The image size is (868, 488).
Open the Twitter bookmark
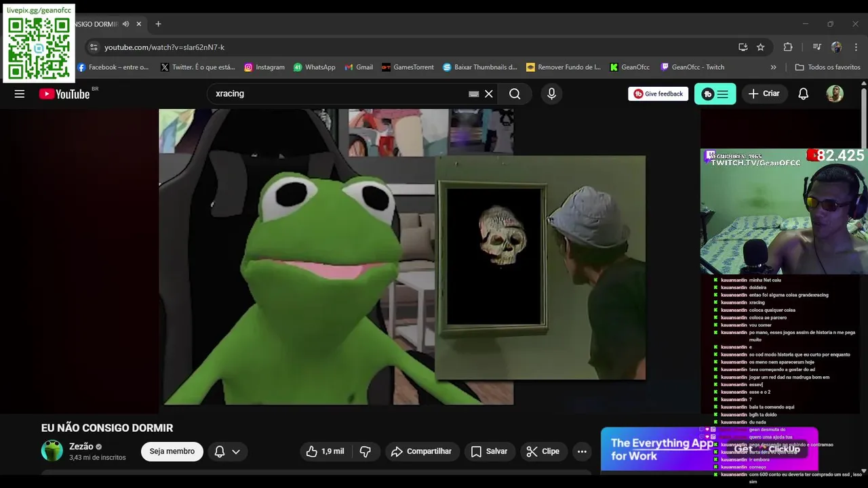(198, 67)
